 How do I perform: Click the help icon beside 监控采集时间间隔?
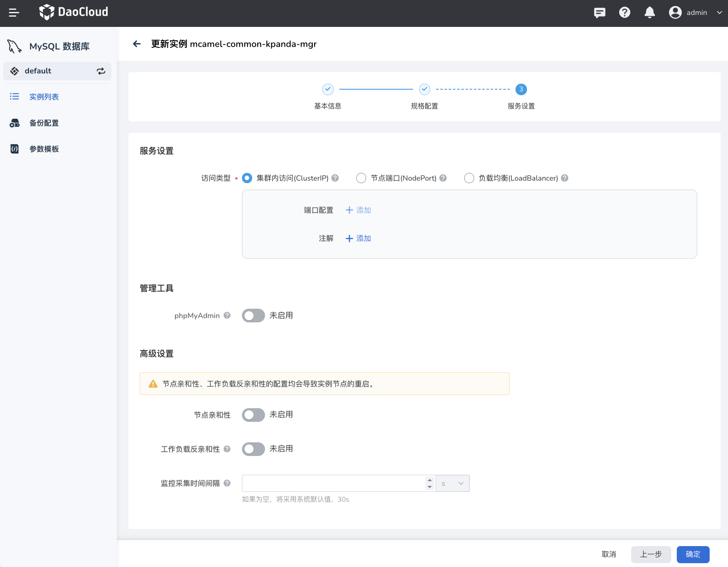227,483
